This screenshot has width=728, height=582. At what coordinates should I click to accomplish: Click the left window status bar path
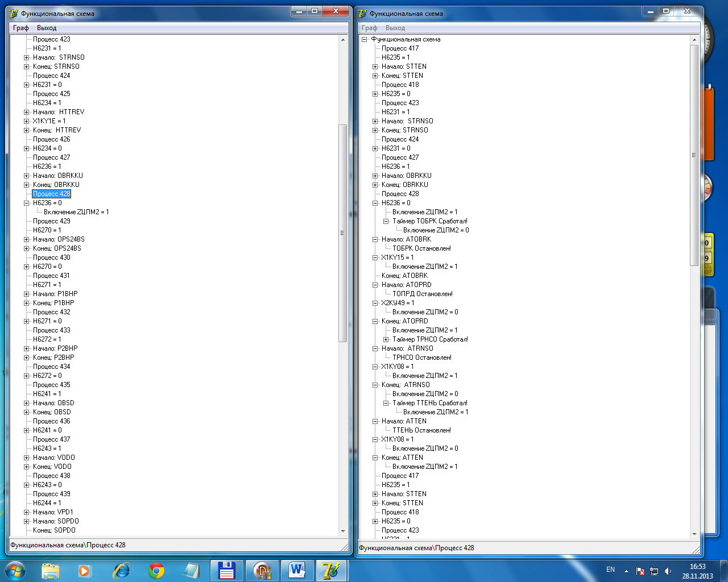[68, 545]
